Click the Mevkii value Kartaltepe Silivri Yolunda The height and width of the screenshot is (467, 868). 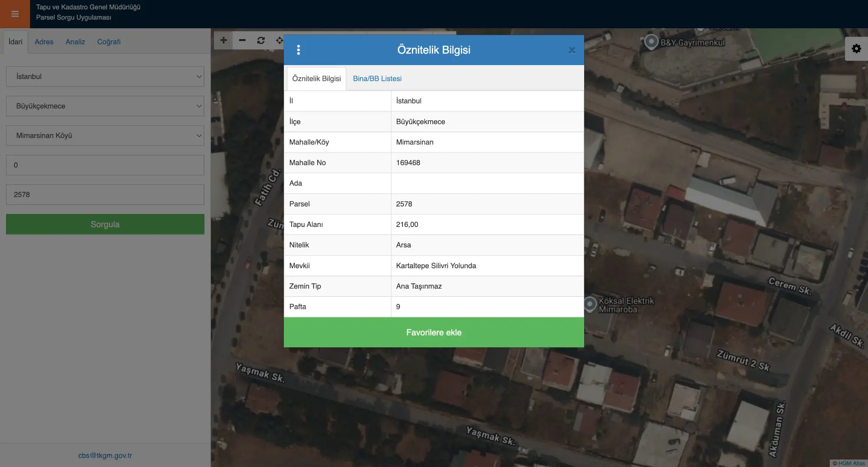click(x=436, y=266)
